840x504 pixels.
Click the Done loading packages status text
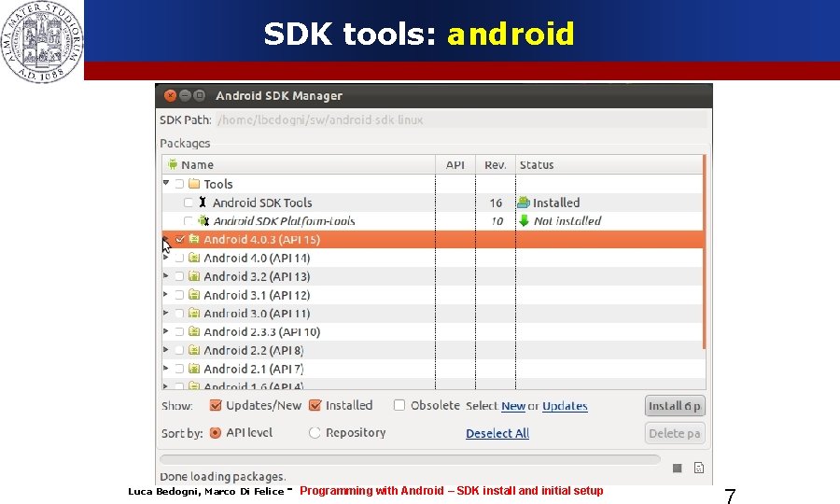(223, 476)
